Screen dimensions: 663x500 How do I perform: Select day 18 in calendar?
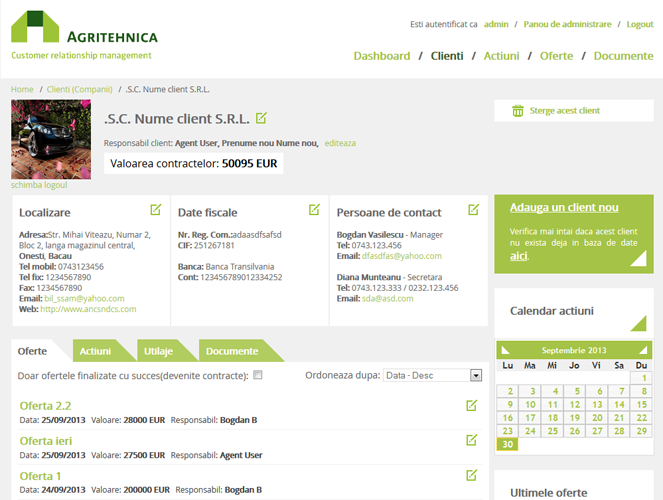[552, 418]
